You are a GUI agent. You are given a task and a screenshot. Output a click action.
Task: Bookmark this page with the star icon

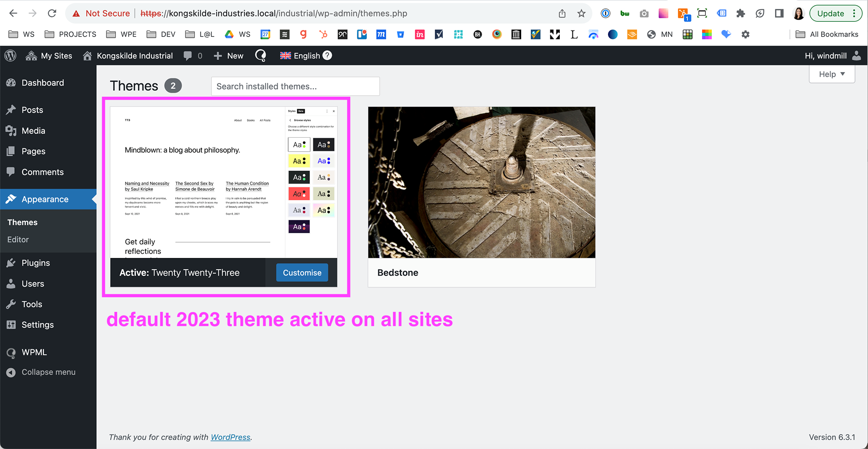[582, 13]
